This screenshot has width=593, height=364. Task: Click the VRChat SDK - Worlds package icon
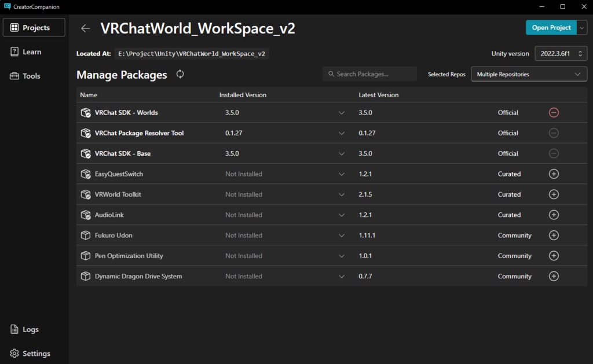pyautogui.click(x=86, y=113)
